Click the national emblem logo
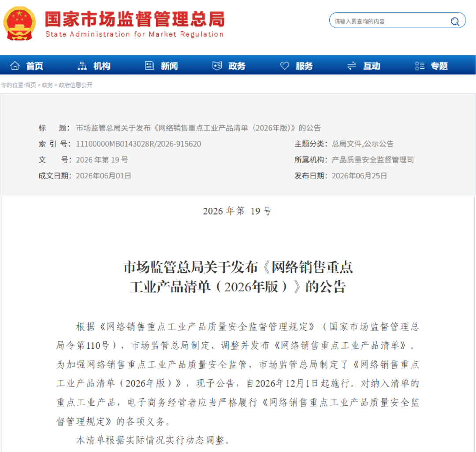The height and width of the screenshot is (452, 476). [x=19, y=23]
